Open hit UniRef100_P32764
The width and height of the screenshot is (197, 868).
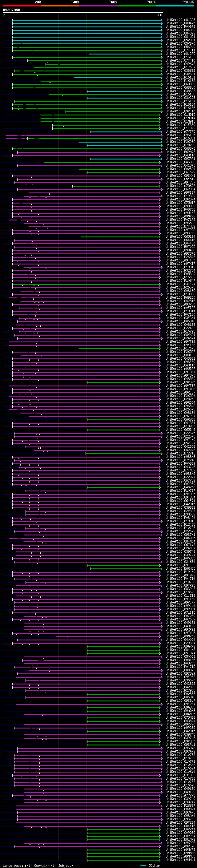(x=180, y=271)
